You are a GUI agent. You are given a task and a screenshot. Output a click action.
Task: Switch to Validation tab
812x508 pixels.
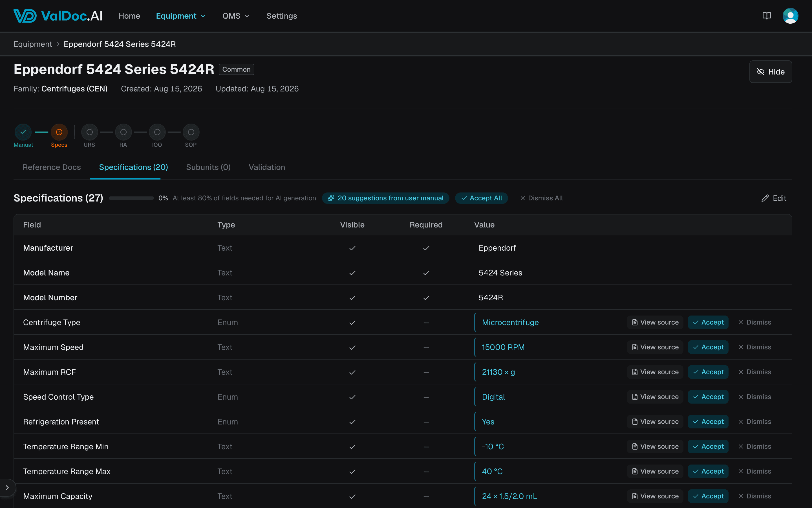click(267, 167)
